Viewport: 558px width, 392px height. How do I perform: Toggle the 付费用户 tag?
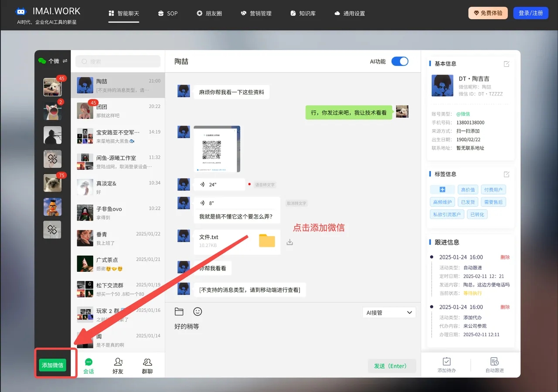[x=493, y=190]
